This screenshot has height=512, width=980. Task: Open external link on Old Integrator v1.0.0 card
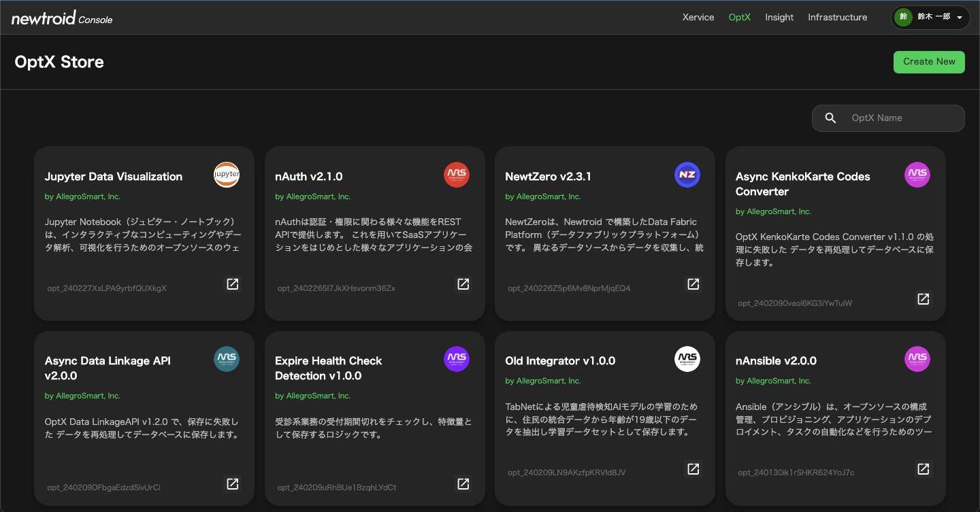coord(693,468)
